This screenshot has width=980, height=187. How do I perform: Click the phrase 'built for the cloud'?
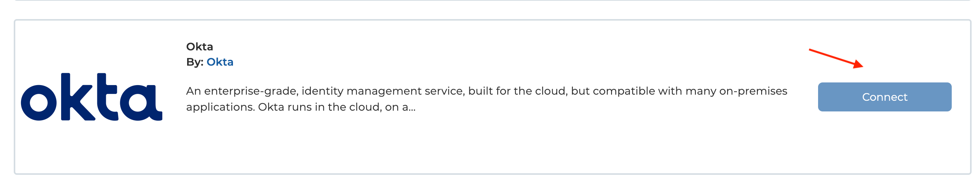[x=517, y=91]
